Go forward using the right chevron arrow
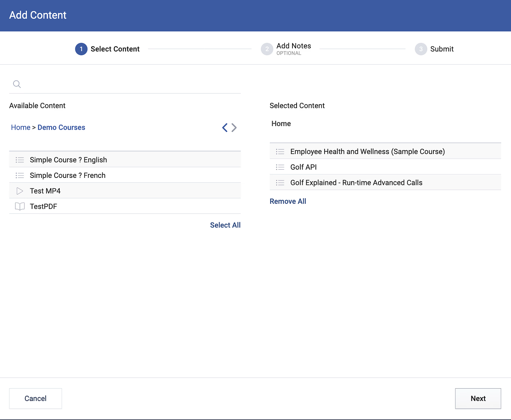This screenshot has height=420, width=511. point(234,127)
